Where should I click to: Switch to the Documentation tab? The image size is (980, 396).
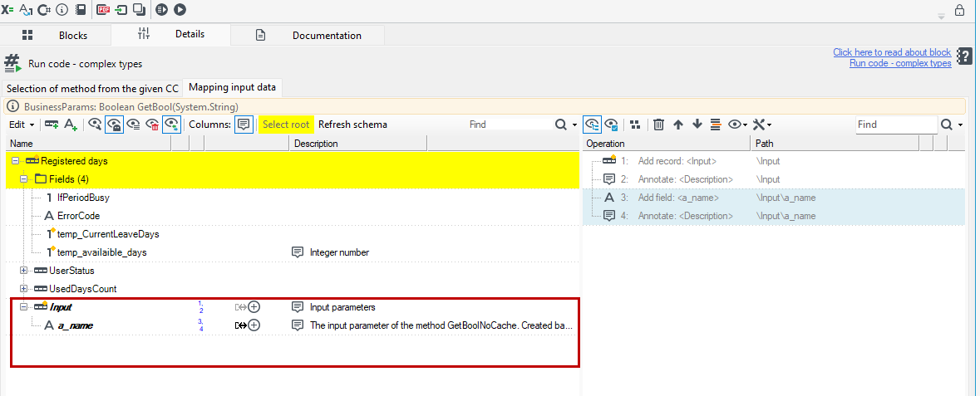click(308, 36)
